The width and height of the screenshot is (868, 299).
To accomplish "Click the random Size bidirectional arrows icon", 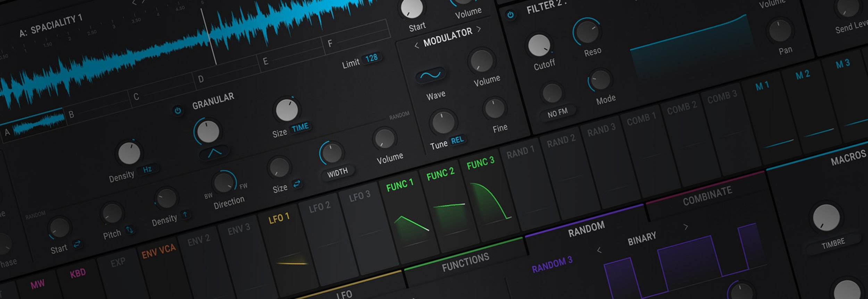I will [297, 184].
